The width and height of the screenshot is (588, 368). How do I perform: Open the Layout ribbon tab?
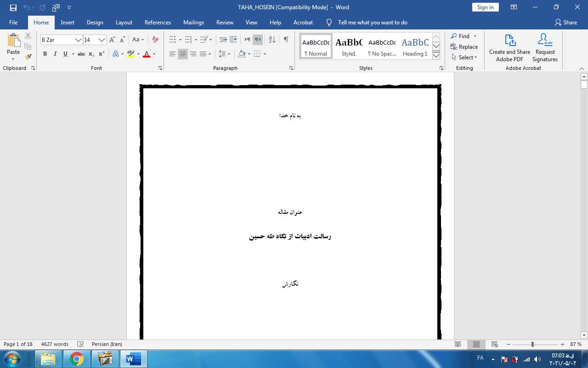(x=124, y=23)
